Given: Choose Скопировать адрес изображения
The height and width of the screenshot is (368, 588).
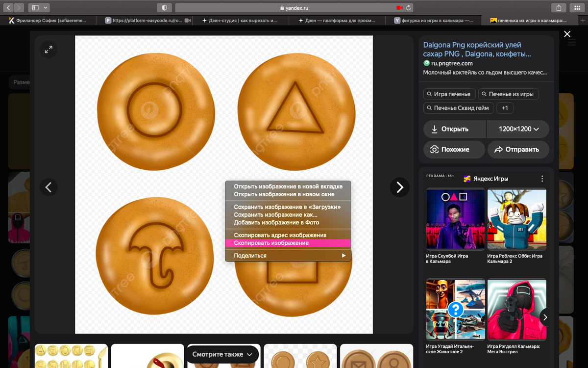Looking at the screenshot, I should [288, 235].
